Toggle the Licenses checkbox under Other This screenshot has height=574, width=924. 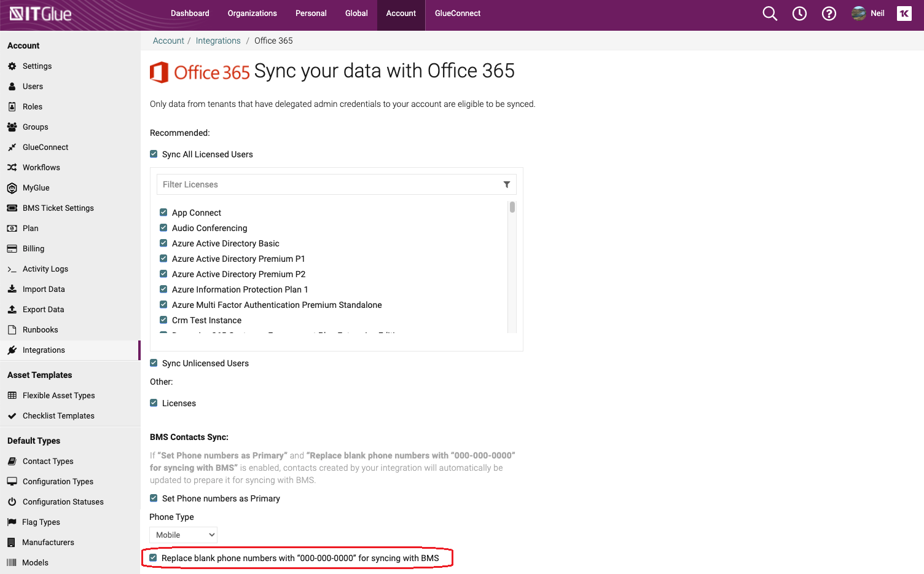tap(154, 403)
